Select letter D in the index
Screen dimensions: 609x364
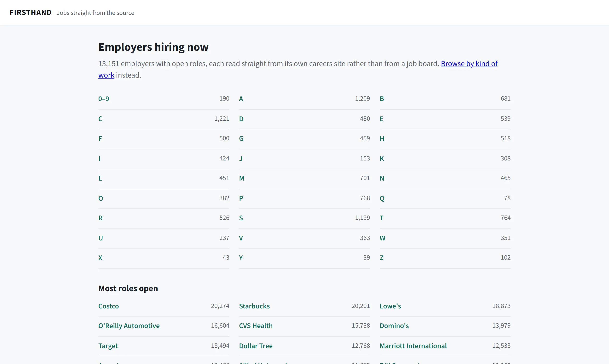click(241, 119)
